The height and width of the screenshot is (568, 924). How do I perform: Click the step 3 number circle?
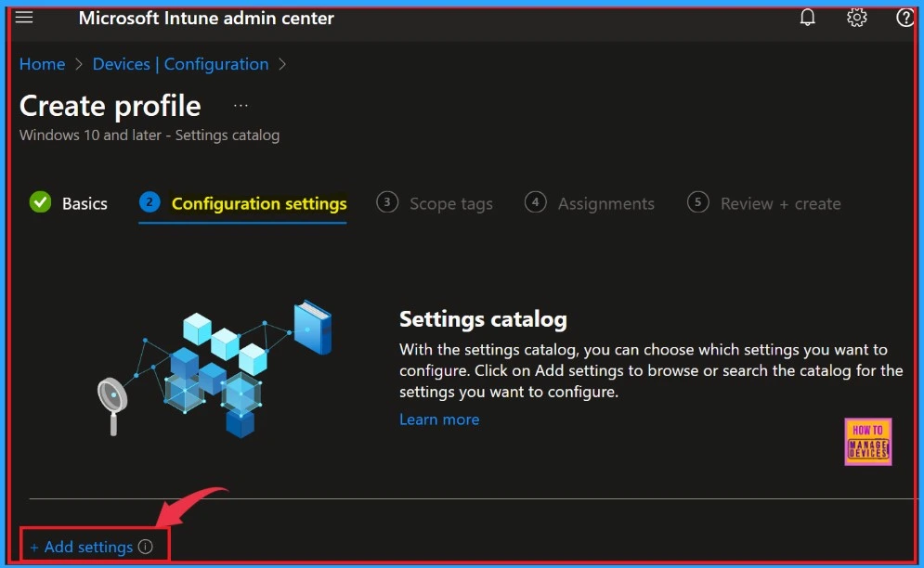point(387,202)
